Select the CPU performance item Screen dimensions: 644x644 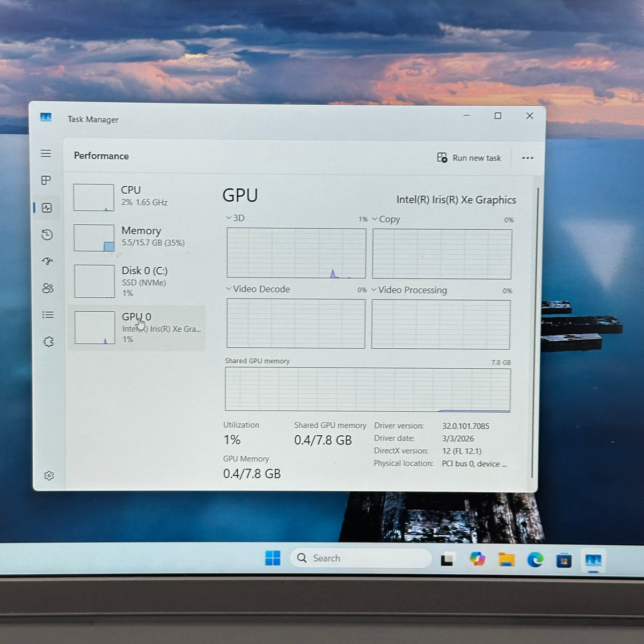[x=138, y=196]
